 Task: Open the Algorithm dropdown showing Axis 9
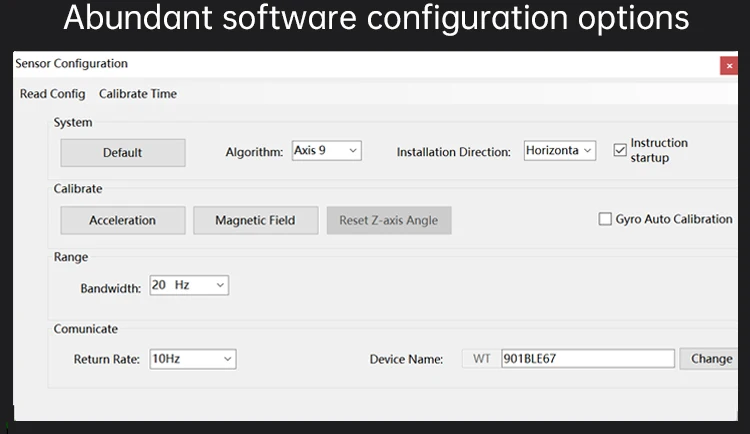click(327, 151)
